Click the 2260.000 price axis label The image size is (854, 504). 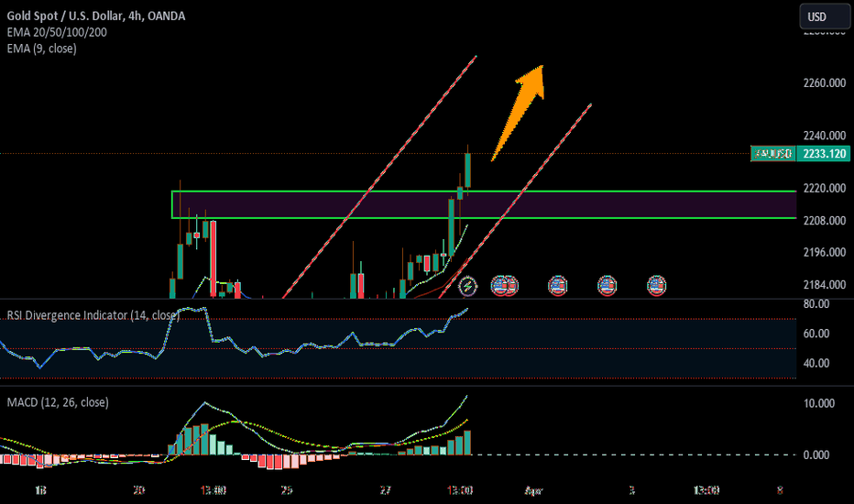click(824, 82)
